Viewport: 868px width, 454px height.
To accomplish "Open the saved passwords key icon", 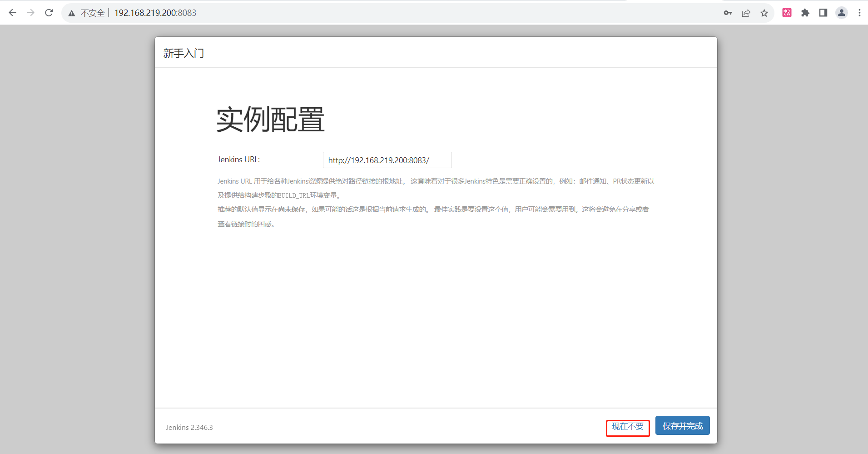I will point(728,13).
